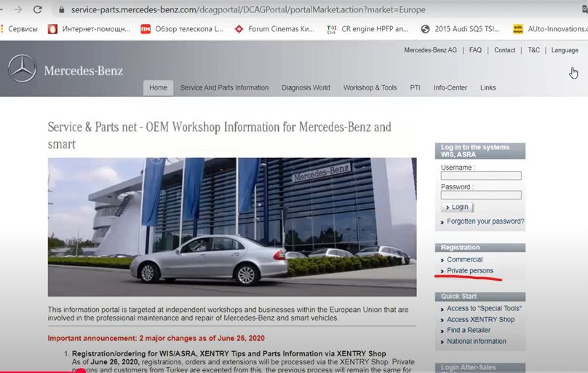Click the dealership building photo
The image size is (588, 373).
[x=232, y=227]
